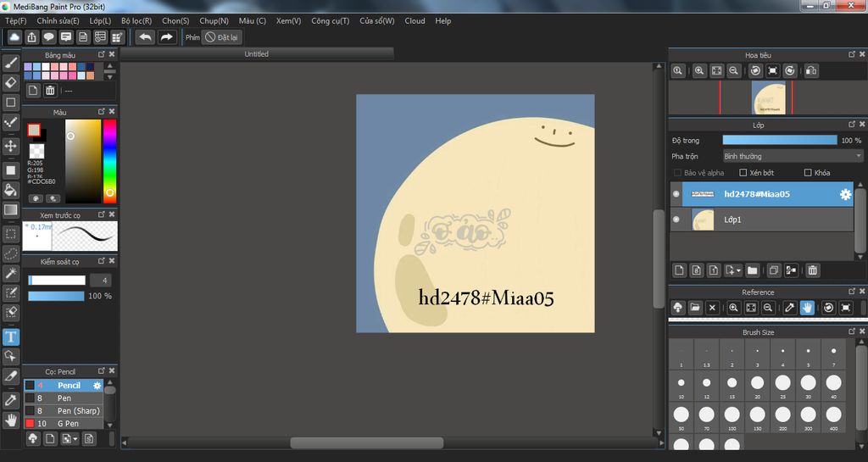Open a reference image with folder icon
868x462 pixels.
(695, 308)
